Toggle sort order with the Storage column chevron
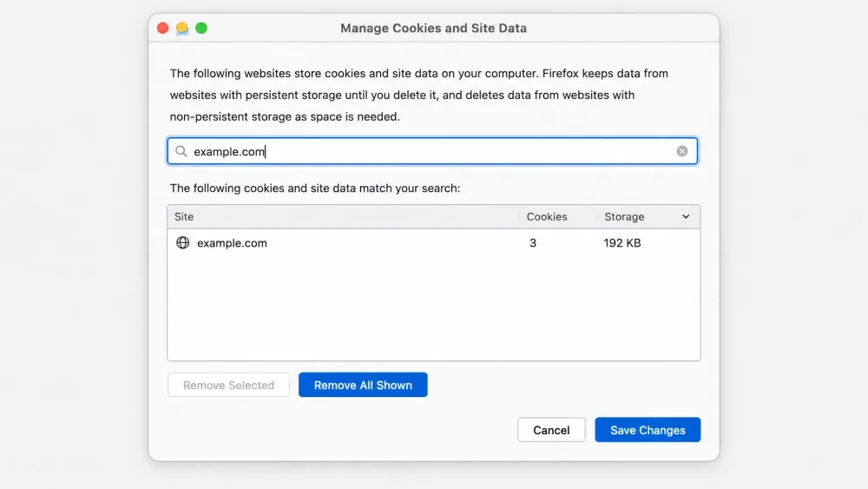 686,216
